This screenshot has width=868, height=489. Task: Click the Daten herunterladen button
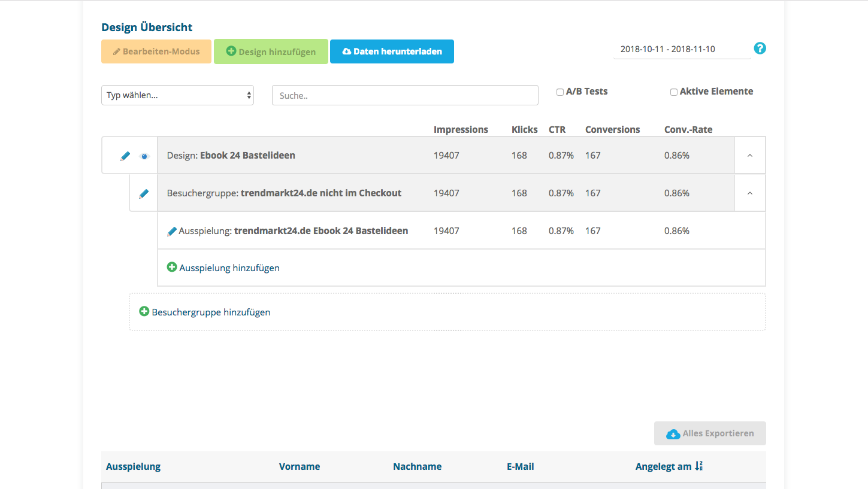392,51
